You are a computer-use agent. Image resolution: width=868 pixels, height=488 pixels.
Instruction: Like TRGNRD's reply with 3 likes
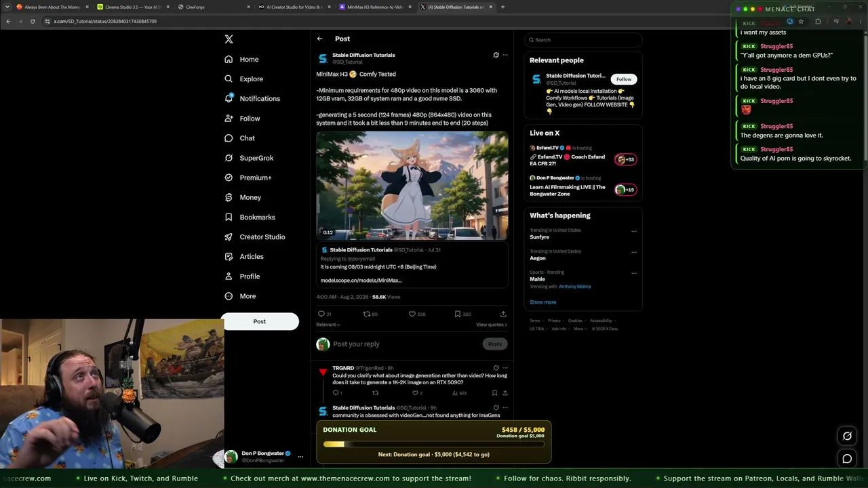point(415,393)
